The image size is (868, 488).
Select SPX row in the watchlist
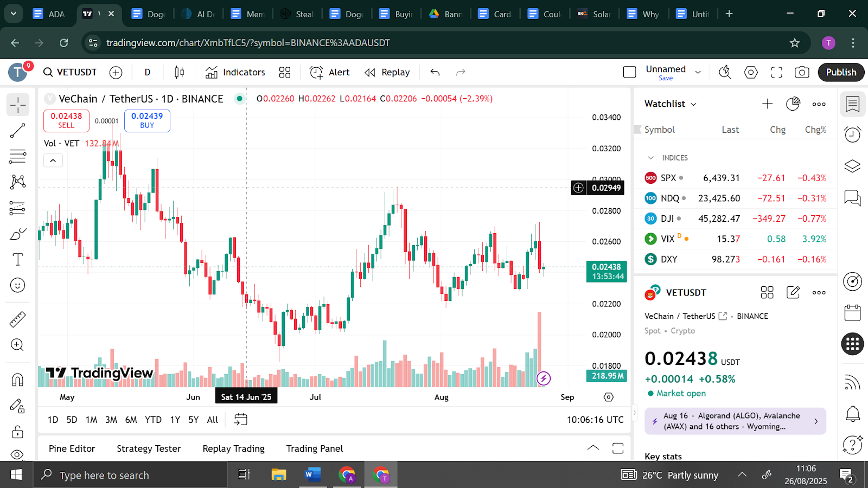coord(735,178)
